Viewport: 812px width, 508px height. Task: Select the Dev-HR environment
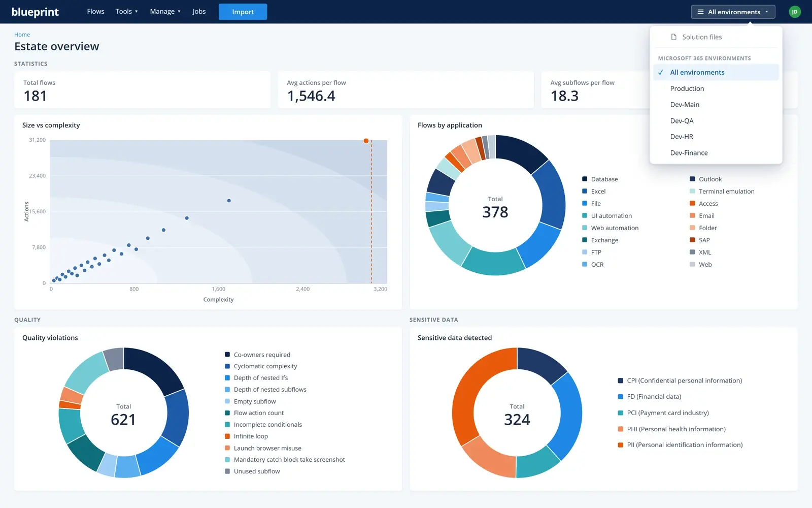click(716, 137)
